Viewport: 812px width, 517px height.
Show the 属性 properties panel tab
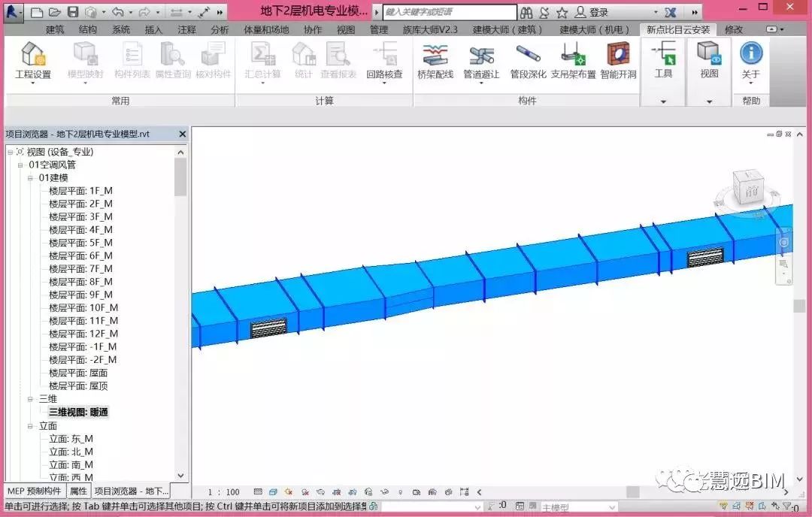click(x=79, y=491)
